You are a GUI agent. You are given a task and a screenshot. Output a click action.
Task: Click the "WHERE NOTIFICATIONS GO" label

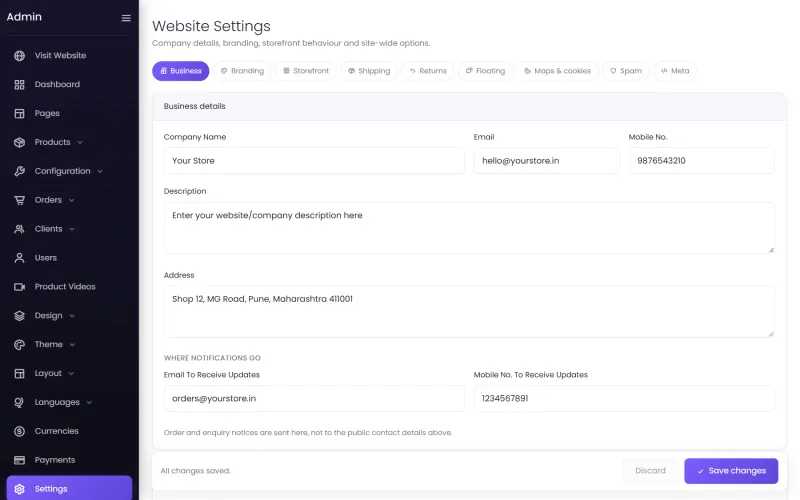pyautogui.click(x=212, y=358)
